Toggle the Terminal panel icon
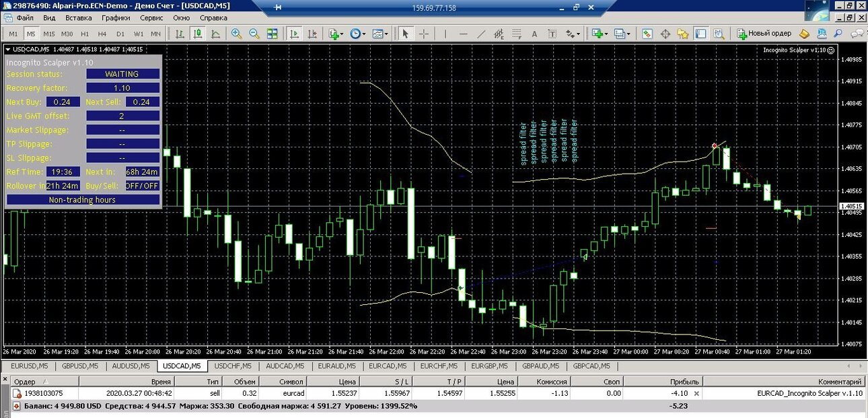 click(x=700, y=34)
